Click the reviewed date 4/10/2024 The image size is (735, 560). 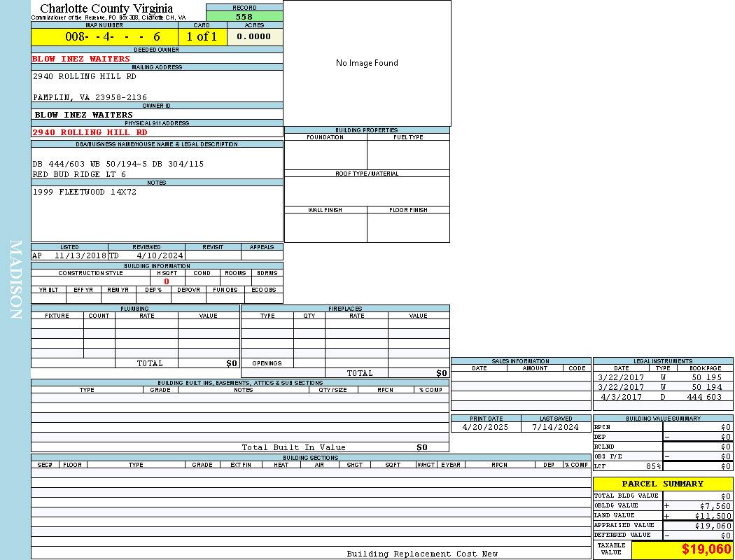160,256
